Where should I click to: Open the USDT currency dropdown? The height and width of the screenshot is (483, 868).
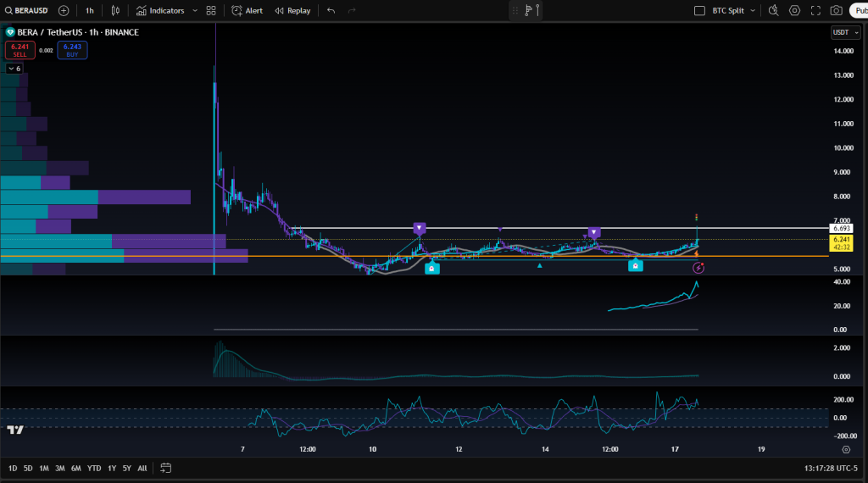pyautogui.click(x=846, y=32)
